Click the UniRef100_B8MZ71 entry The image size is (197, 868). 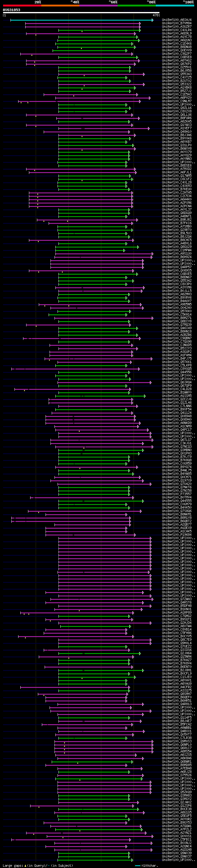[x=177, y=318]
